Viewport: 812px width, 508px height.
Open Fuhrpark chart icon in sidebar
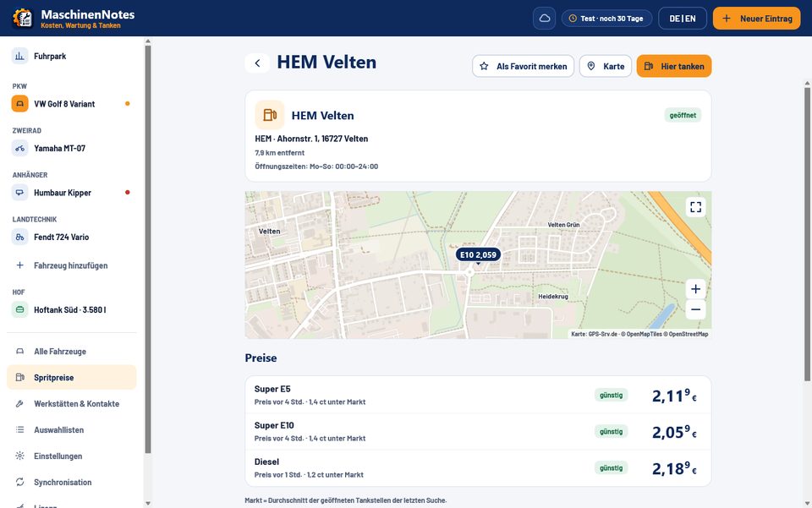tap(19, 56)
